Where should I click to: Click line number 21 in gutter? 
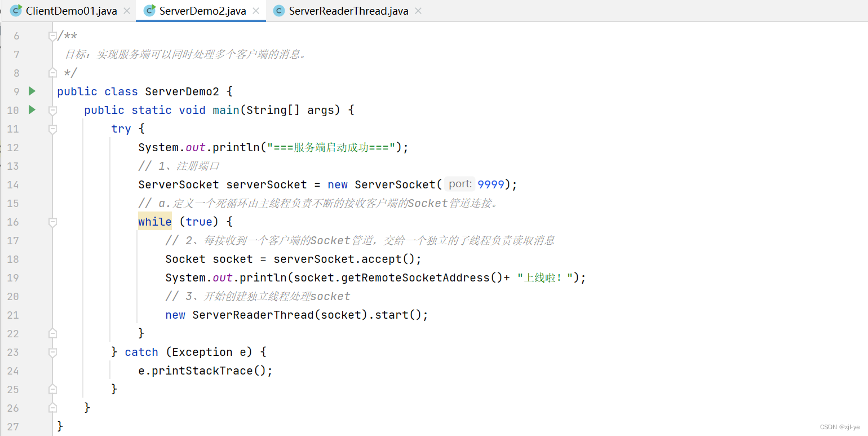point(13,315)
